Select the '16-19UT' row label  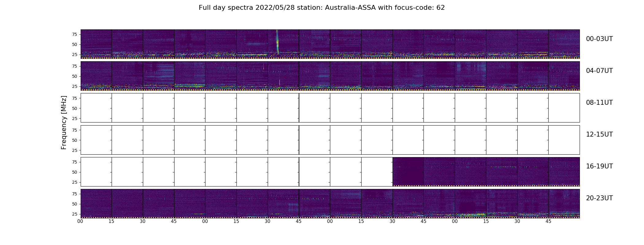599,166
